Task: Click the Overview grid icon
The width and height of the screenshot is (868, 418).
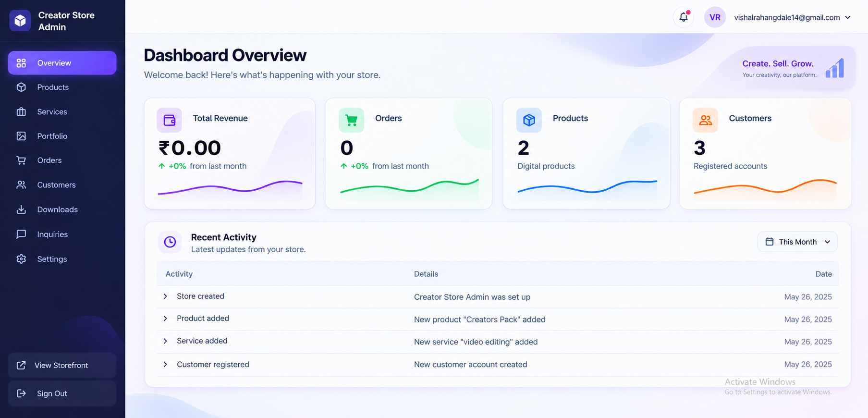Action: (x=21, y=63)
